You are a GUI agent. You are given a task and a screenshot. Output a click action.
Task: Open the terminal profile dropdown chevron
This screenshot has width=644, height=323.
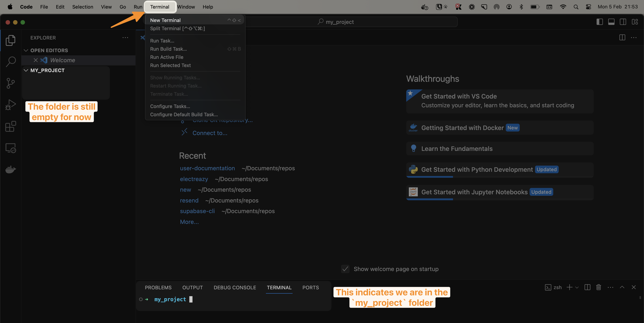[x=577, y=287]
